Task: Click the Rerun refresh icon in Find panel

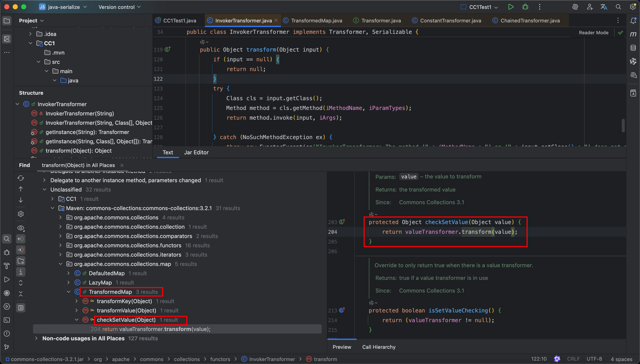Action: pyautogui.click(x=21, y=178)
